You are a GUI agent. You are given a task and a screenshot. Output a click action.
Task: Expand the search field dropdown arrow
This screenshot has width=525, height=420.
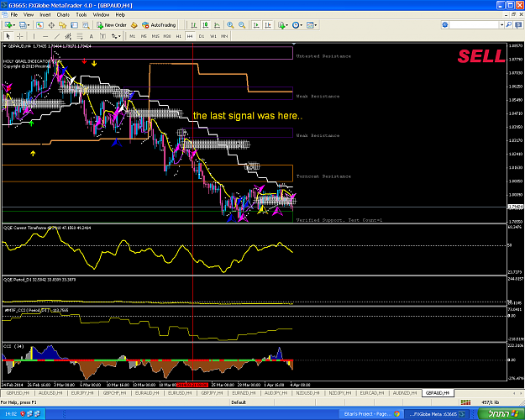pos(501,25)
